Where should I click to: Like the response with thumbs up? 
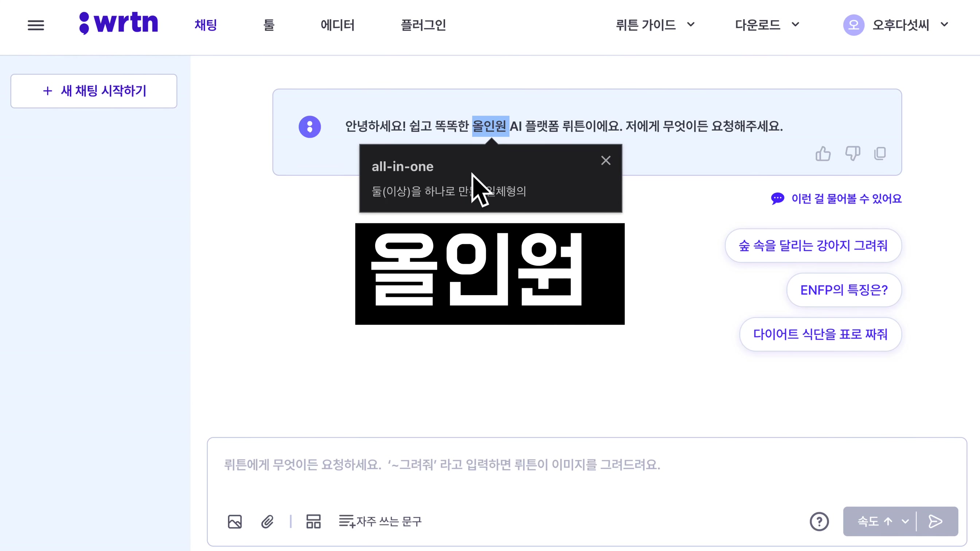823,154
